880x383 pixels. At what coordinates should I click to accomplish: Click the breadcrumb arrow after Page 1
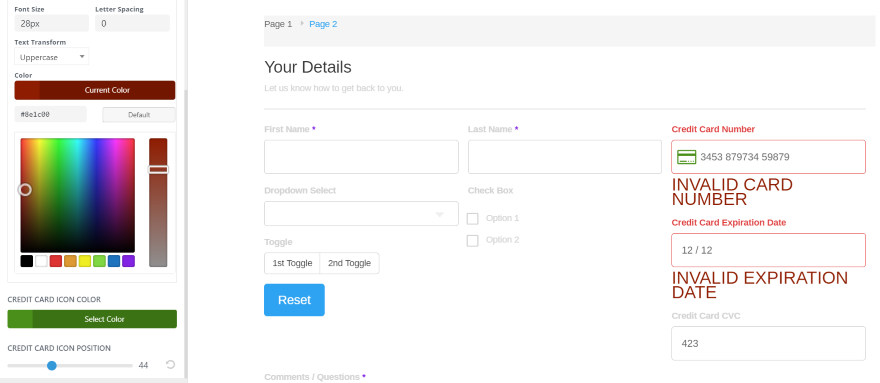click(302, 24)
